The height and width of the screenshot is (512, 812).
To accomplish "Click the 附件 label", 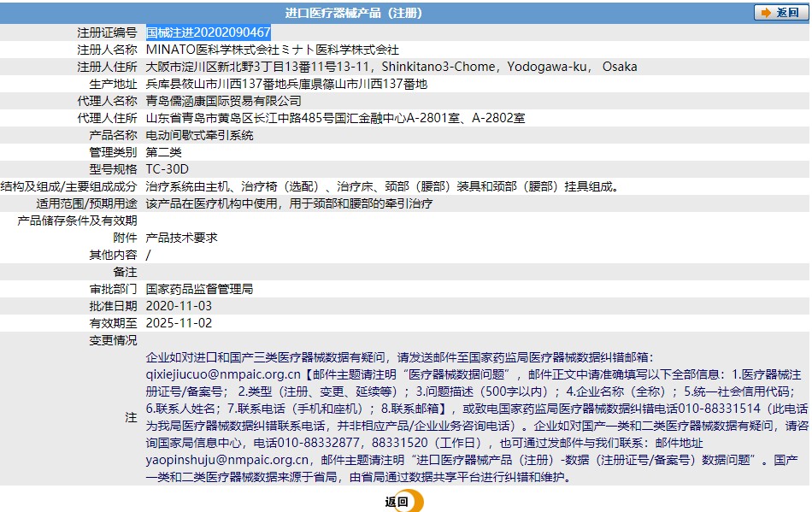I will [x=125, y=238].
